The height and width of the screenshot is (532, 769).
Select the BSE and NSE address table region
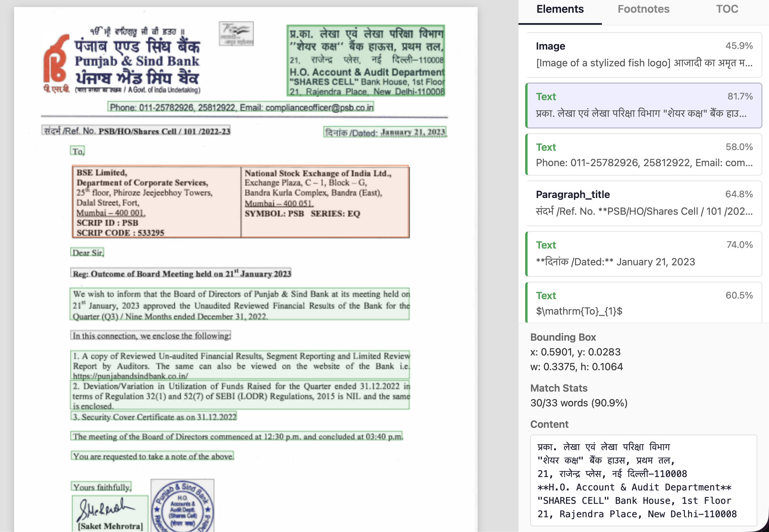240,202
